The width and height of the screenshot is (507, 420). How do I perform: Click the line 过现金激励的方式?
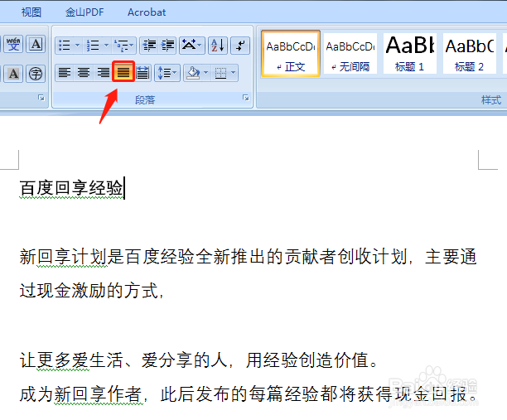pos(91,290)
